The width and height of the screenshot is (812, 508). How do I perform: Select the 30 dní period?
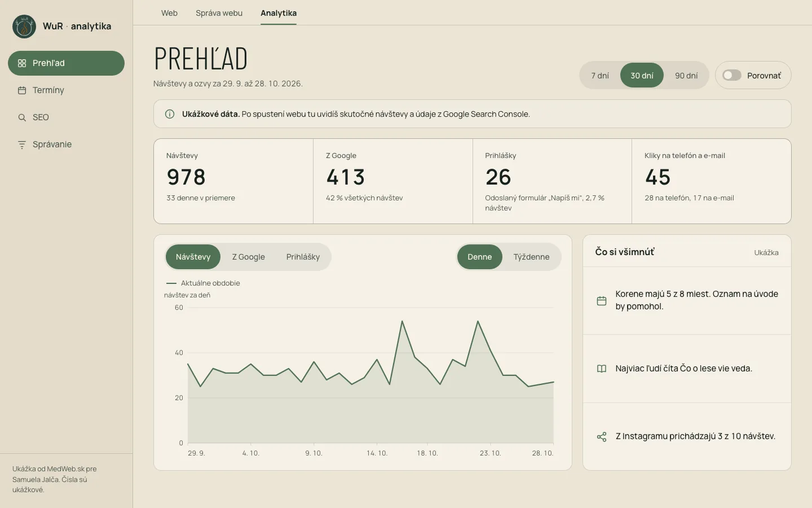click(642, 75)
